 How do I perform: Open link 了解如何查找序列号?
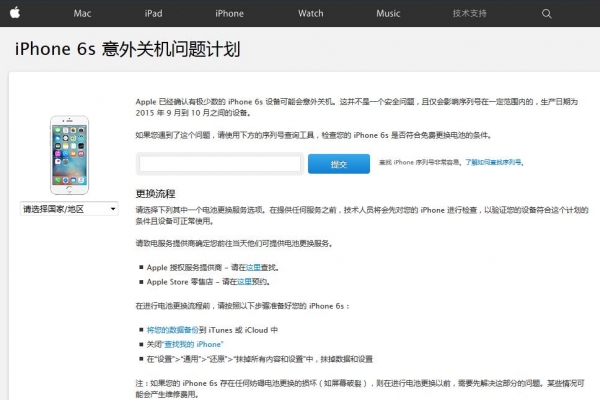pos(493,162)
